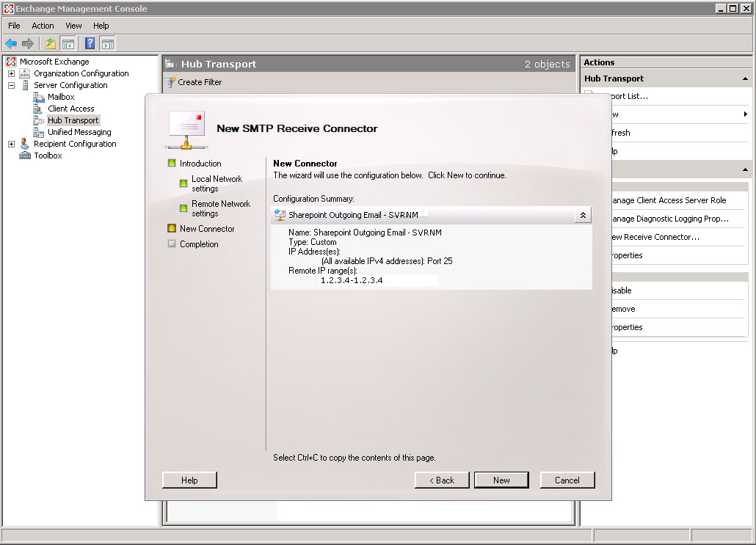Click the Hub Transport header icon
Viewport: 756px width, 545px height.
click(171, 64)
